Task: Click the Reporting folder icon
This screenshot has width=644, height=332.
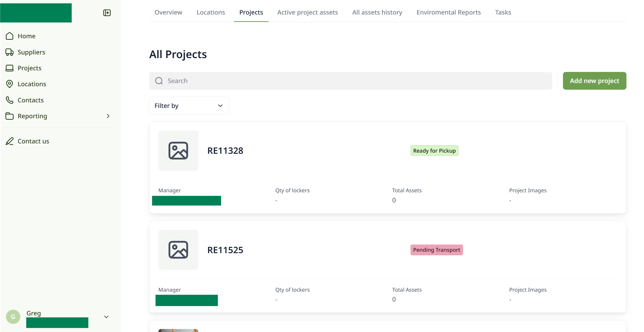Action: 9,116
